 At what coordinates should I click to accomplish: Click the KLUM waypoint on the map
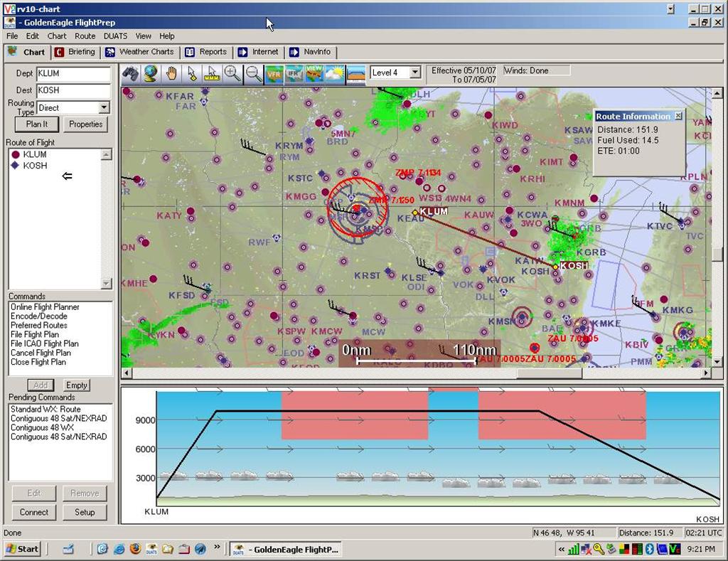tap(415, 213)
